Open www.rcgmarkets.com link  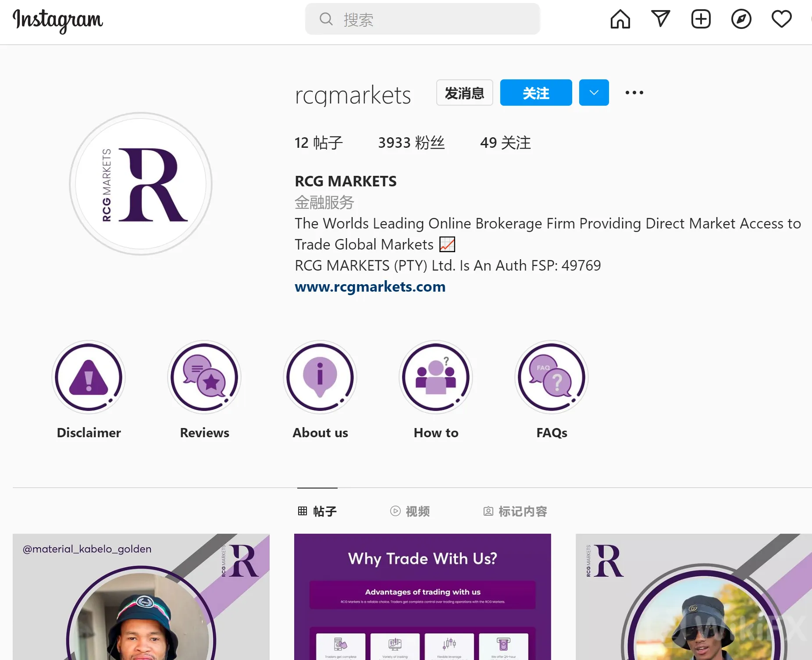coord(370,287)
